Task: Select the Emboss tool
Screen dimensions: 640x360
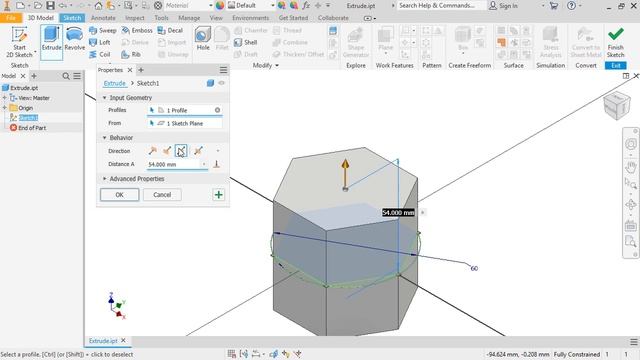Action: coord(137,31)
